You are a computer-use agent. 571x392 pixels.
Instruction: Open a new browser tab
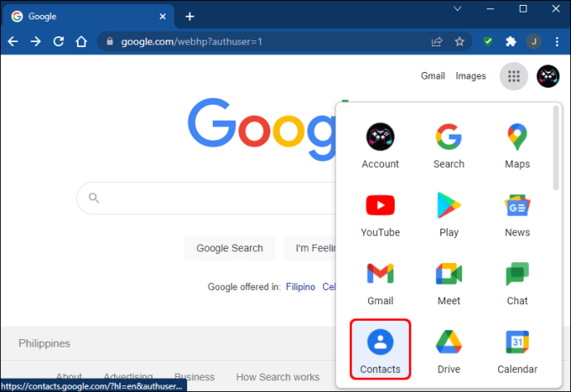[x=190, y=17]
